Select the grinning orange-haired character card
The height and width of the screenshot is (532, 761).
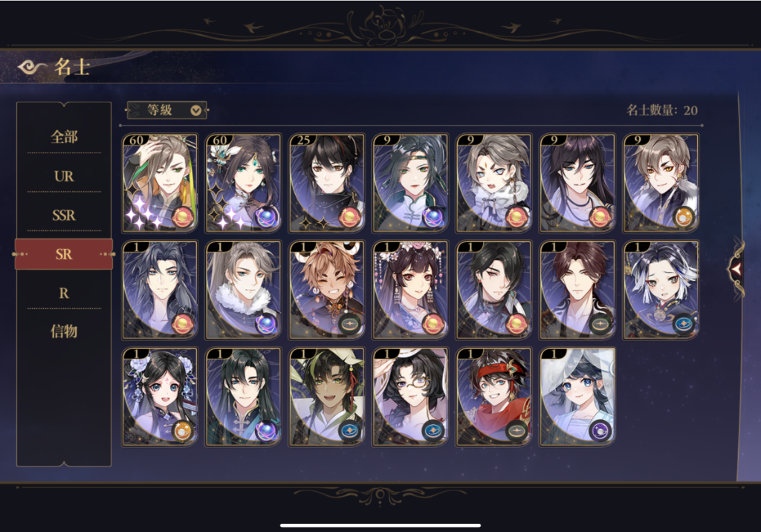click(327, 290)
